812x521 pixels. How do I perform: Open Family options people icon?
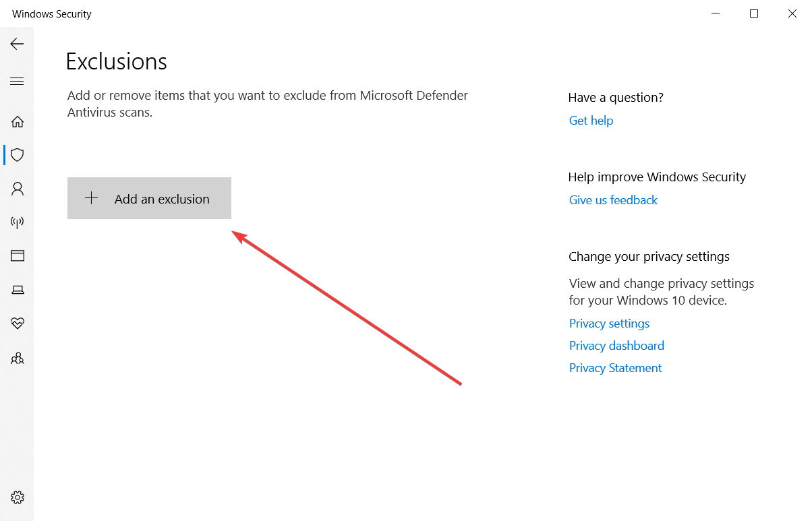[18, 358]
